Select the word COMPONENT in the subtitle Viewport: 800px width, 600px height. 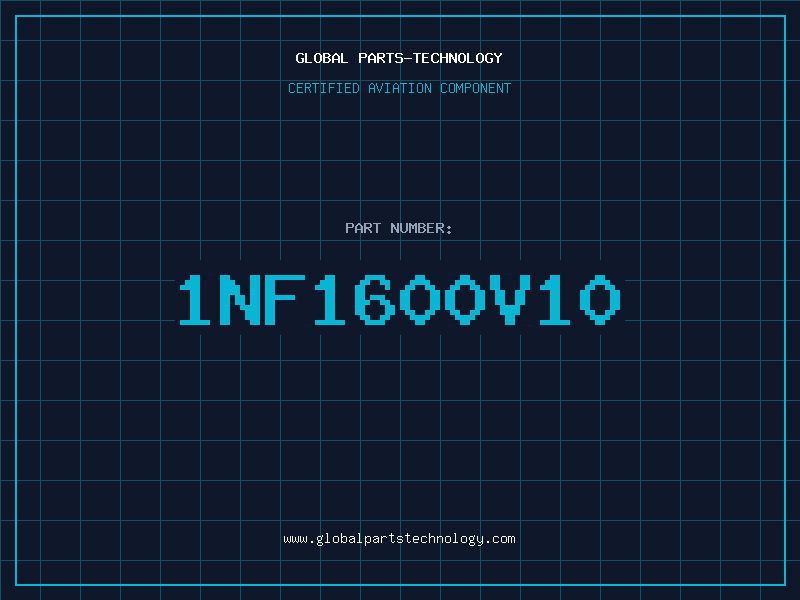(x=476, y=88)
